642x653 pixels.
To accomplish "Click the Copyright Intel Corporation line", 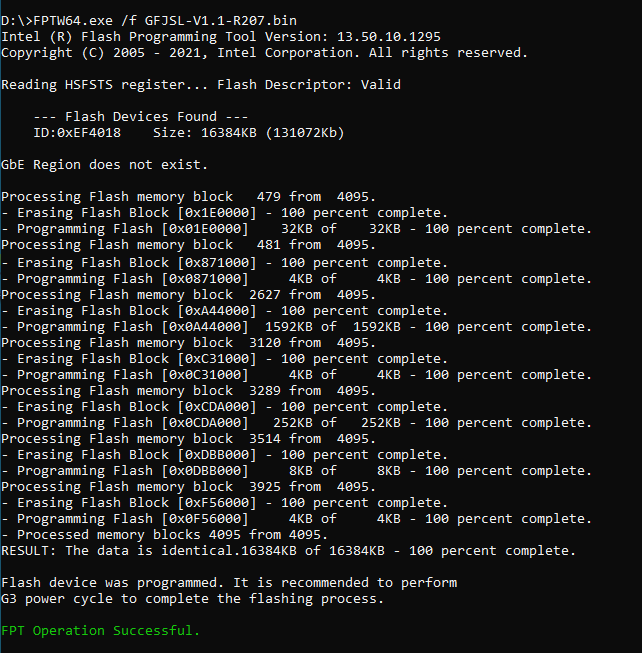I will pos(264,53).
